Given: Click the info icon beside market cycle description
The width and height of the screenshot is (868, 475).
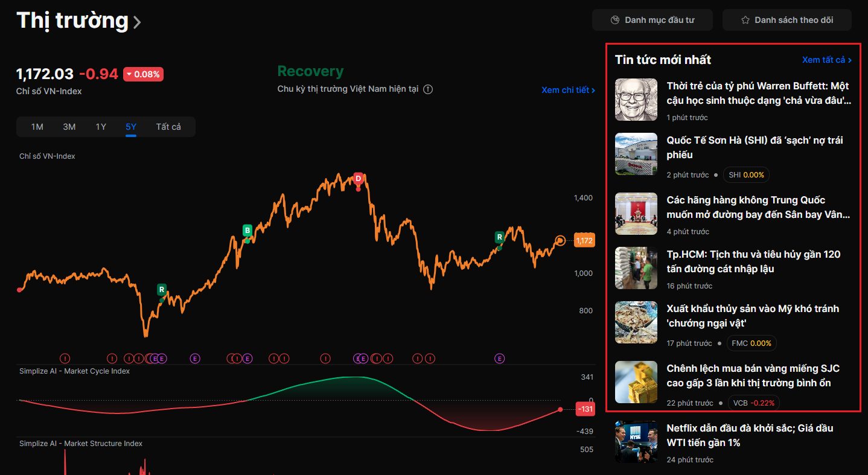Looking at the screenshot, I should tap(428, 89).
